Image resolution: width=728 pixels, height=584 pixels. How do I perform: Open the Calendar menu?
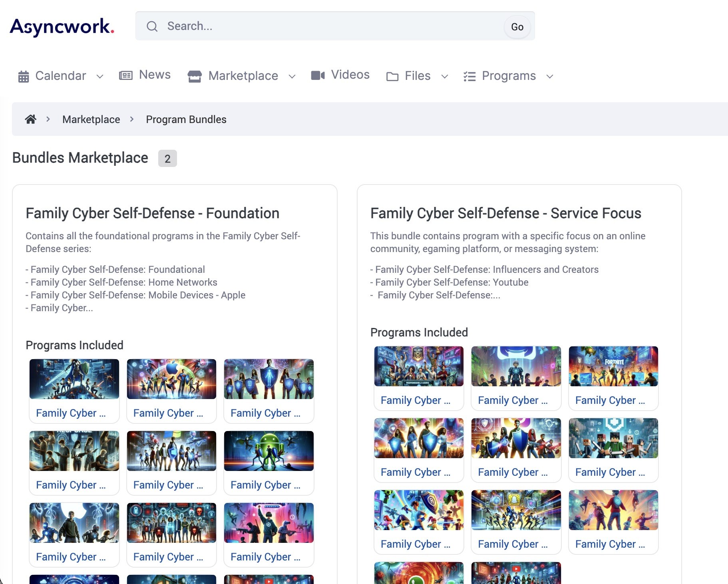(x=61, y=76)
